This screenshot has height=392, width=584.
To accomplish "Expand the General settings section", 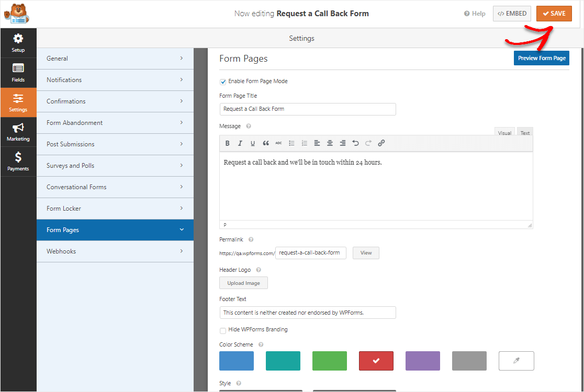I will click(x=115, y=59).
